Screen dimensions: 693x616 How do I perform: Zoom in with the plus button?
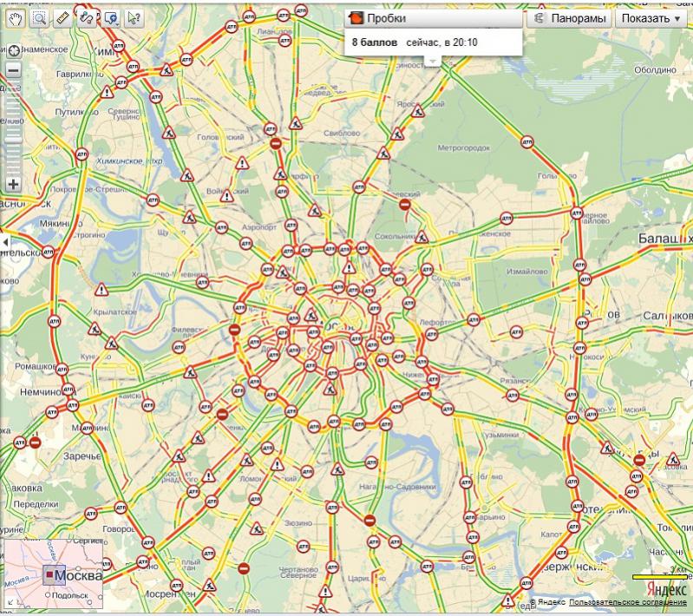[13, 184]
